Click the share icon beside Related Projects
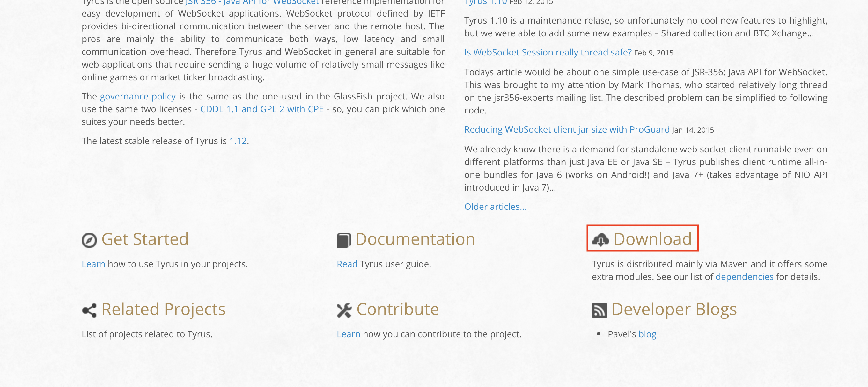Viewport: 868px width, 387px height. click(89, 310)
